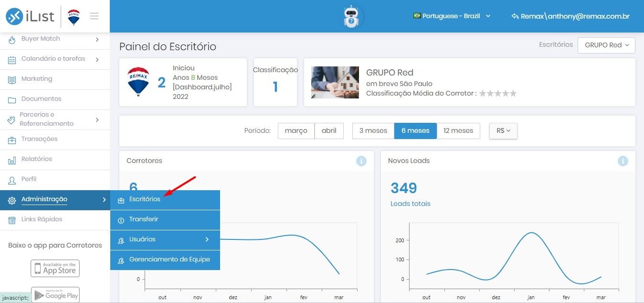The height and width of the screenshot is (303, 644).
Task: Open Transações in the sidebar
Action: point(55,140)
